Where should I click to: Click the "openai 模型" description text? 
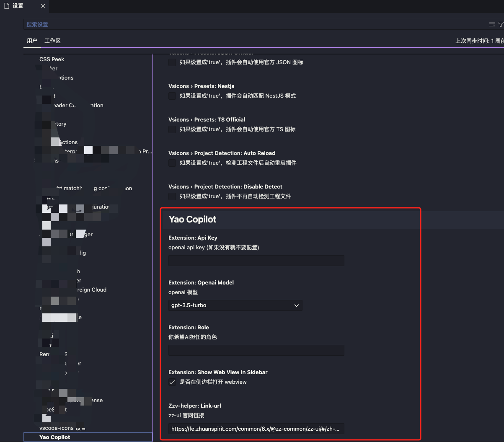click(x=183, y=292)
